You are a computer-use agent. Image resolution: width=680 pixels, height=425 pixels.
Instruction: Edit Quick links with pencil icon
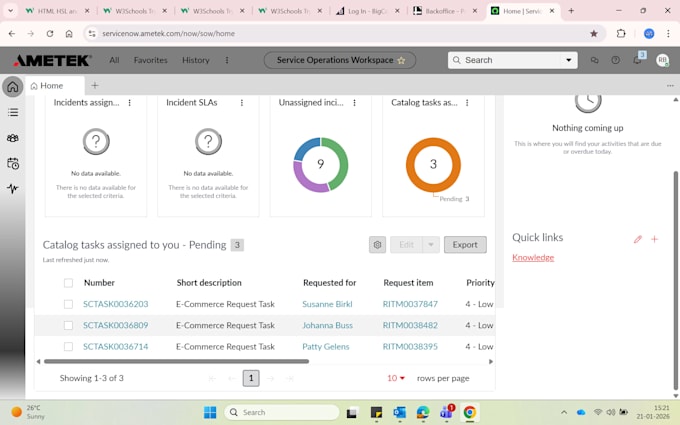click(x=638, y=239)
